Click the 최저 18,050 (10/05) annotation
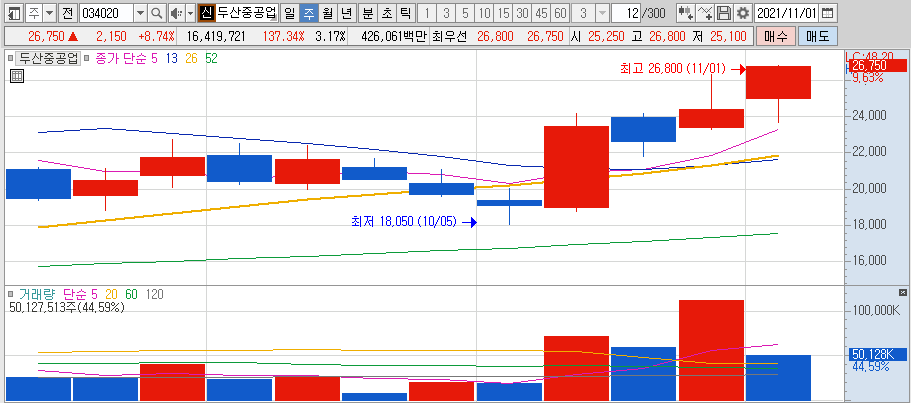 [404, 221]
